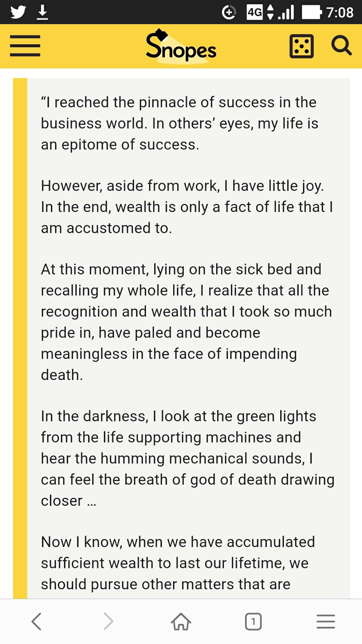Open the Snopes hamburger menu
The width and height of the screenshot is (362, 644).
(25, 46)
